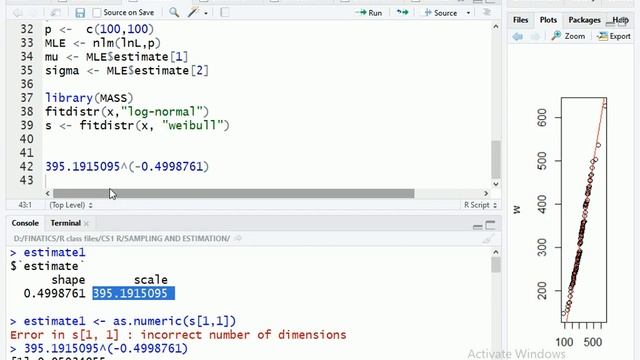Run the current line with Run button
Image resolution: width=640 pixels, height=360 pixels.
click(x=369, y=13)
